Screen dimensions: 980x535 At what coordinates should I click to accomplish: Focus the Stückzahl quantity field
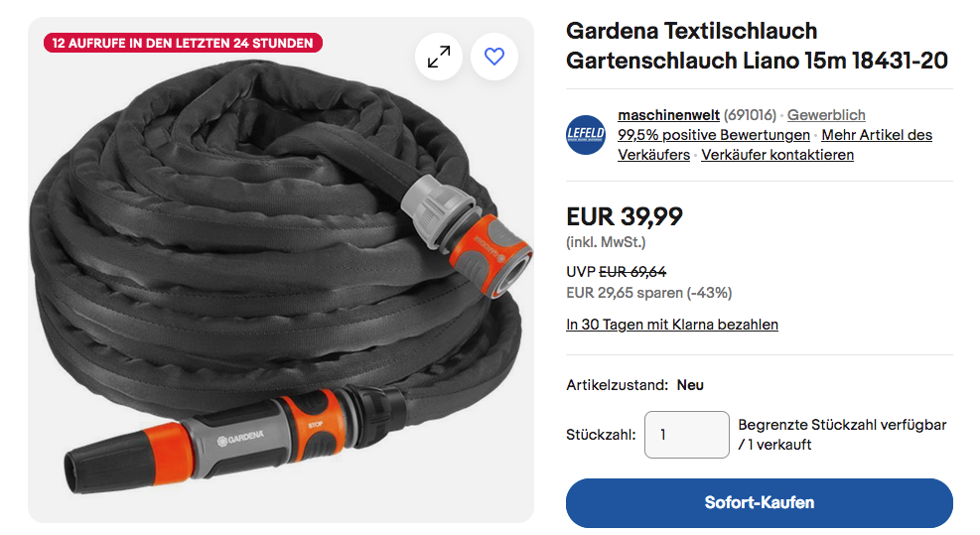686,435
